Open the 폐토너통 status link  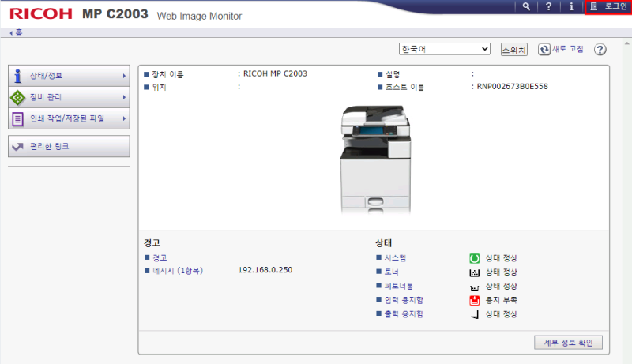point(399,286)
